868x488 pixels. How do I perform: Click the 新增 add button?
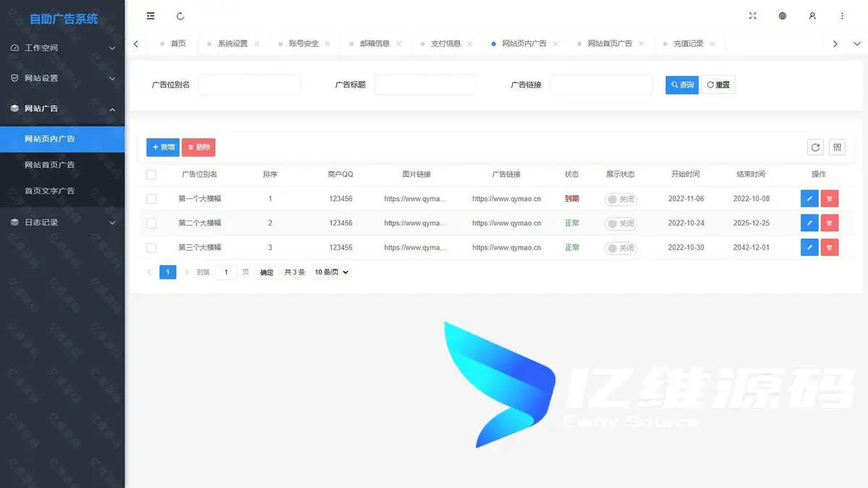click(x=163, y=147)
